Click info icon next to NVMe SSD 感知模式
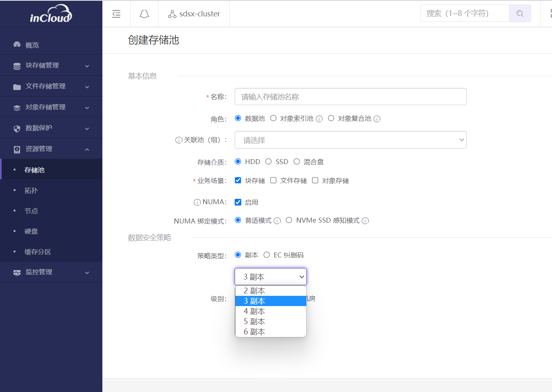The image size is (552, 392). pos(365,221)
